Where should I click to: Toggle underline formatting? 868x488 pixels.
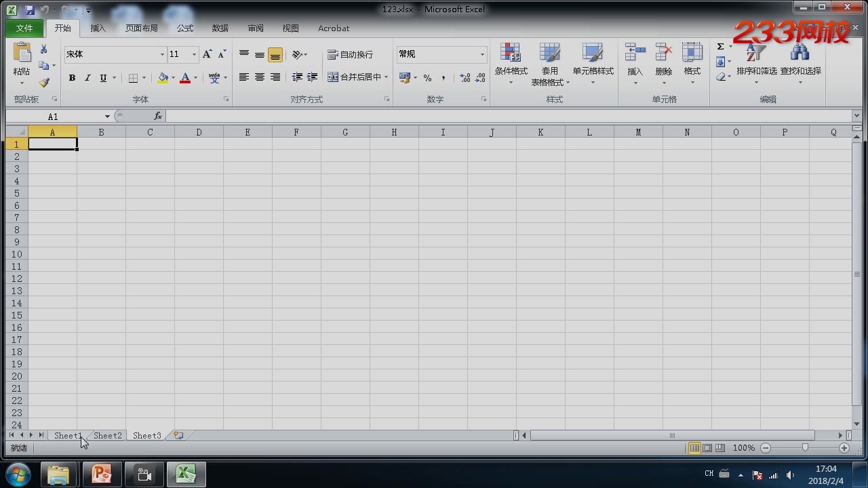[103, 78]
